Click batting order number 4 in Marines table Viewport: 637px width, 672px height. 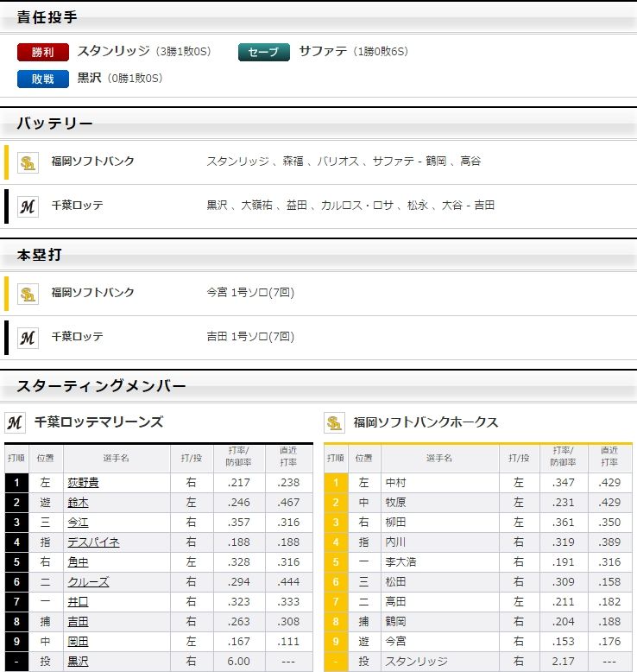16,542
